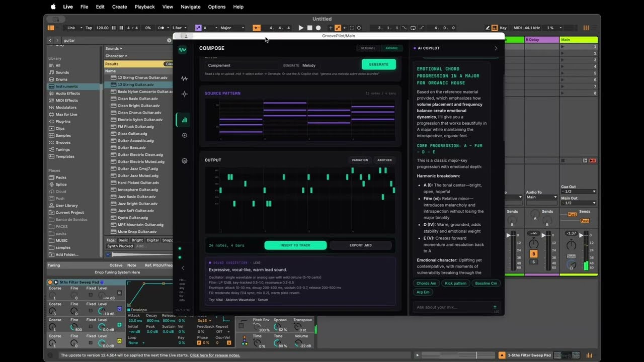Toggle oscillator A yellow enable button
The image size is (644, 362).
[119, 341]
